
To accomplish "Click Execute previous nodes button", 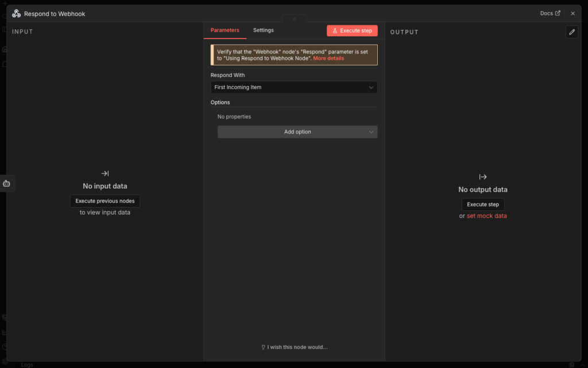I will (x=105, y=201).
